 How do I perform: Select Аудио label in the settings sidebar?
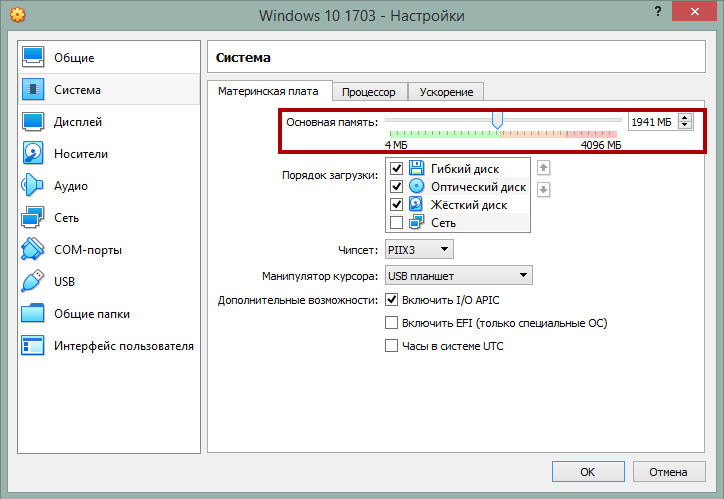click(x=71, y=186)
